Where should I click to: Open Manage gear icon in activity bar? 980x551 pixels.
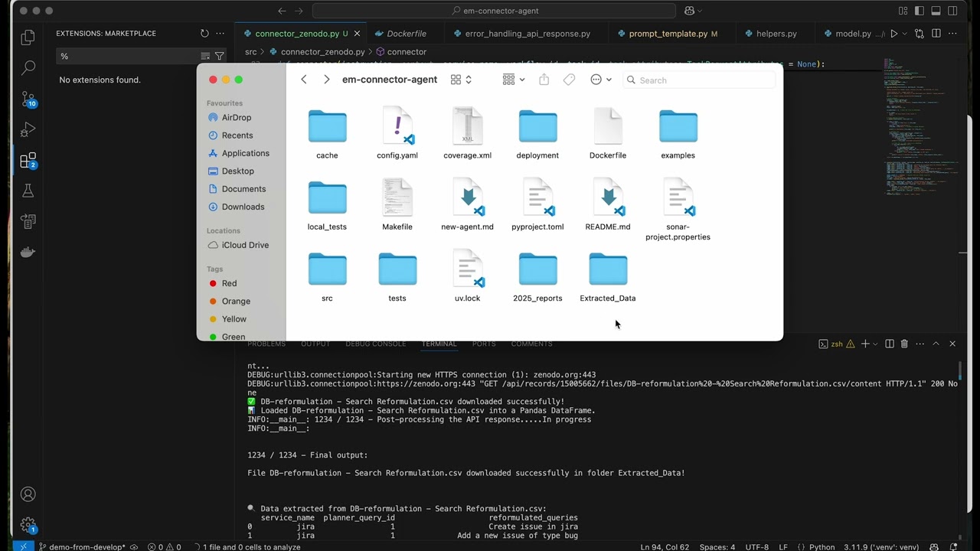click(x=28, y=526)
